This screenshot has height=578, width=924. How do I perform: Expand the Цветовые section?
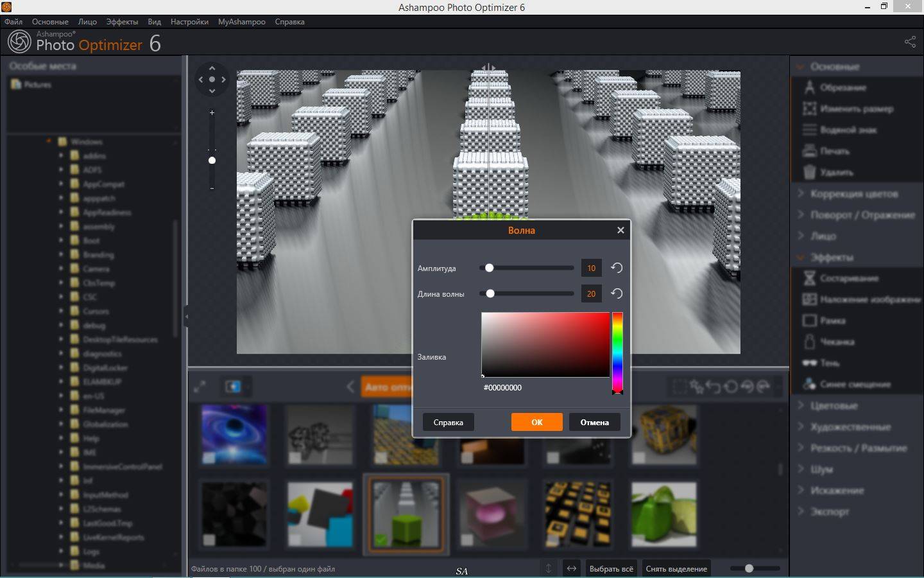[801, 405]
